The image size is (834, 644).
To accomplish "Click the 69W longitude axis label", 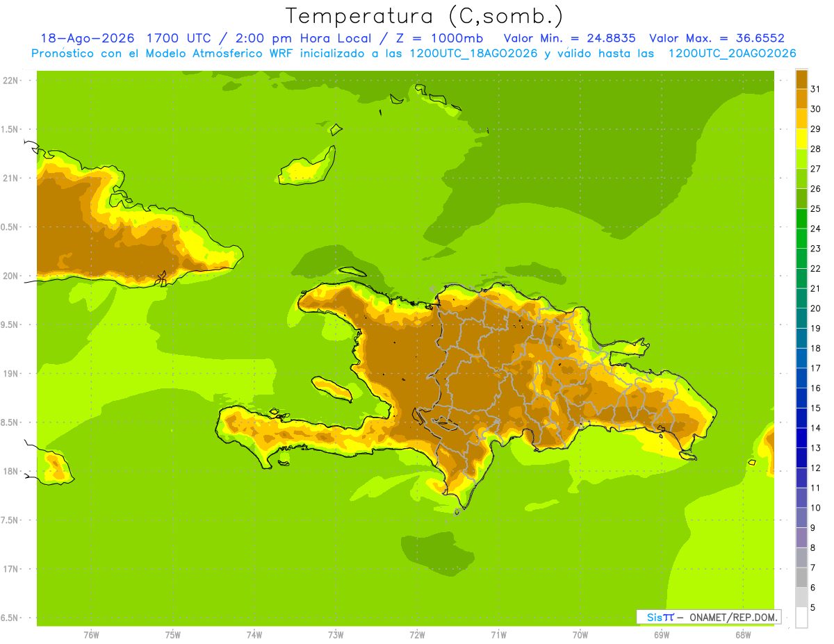I will pos(662,635).
